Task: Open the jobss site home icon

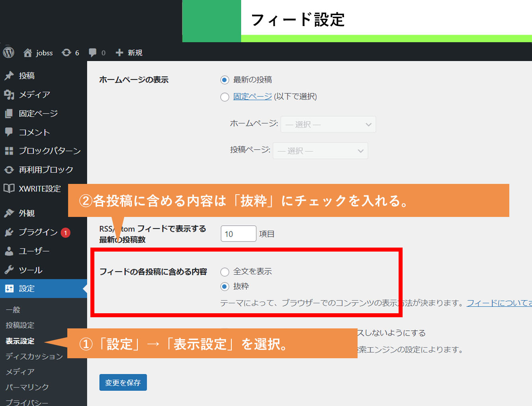Action: coord(27,53)
